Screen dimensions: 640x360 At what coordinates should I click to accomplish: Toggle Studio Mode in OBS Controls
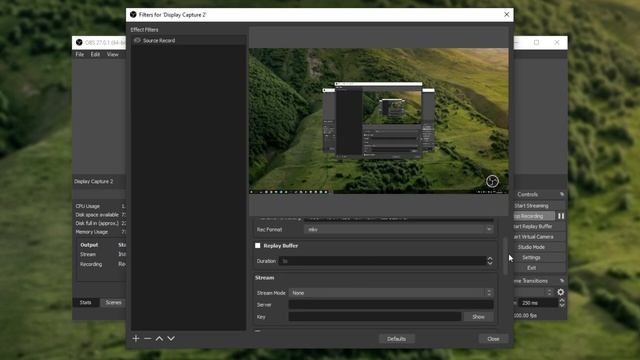(539, 247)
